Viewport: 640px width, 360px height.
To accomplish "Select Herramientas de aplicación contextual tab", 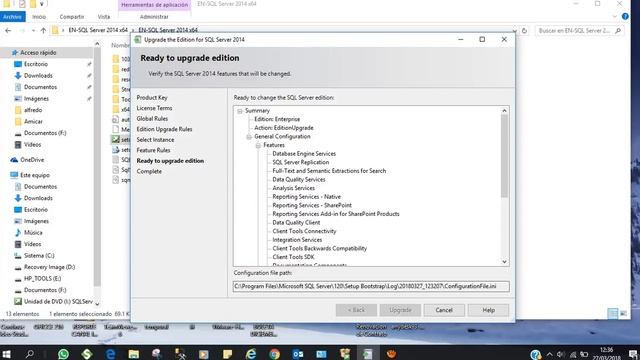I will pos(155,5).
